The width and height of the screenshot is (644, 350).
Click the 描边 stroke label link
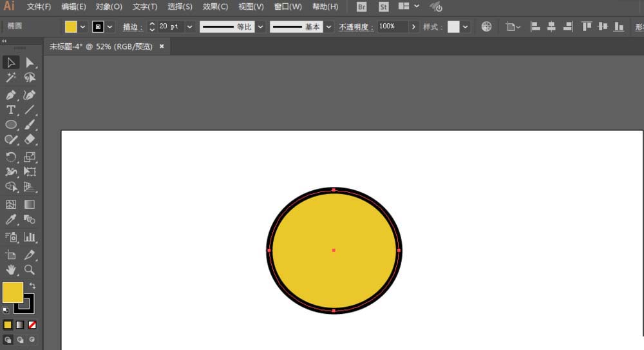pyautogui.click(x=133, y=26)
